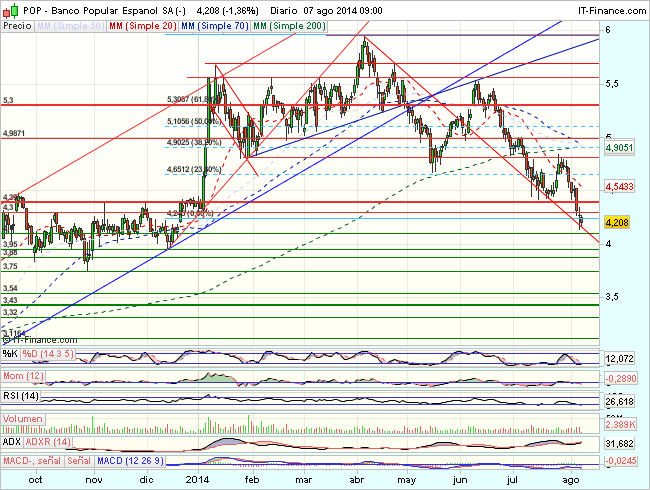Select the Precio legend tab
The height and width of the screenshot is (490, 650).
[x=17, y=26]
